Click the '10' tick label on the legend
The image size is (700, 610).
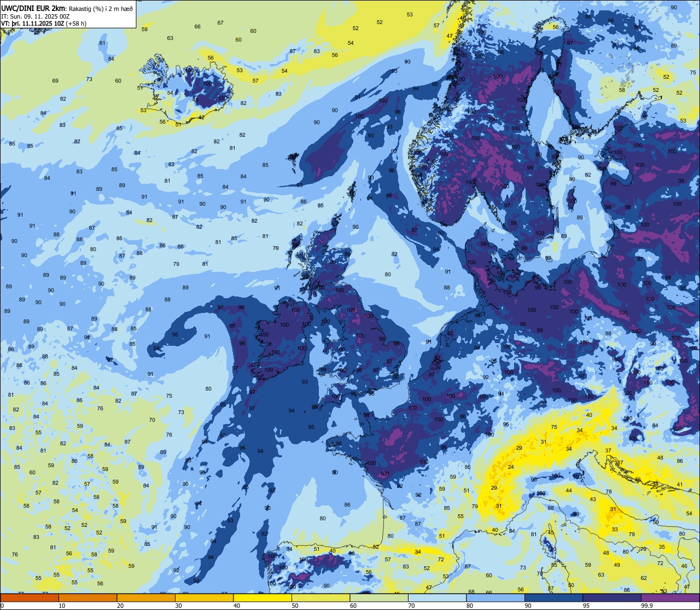(x=62, y=606)
